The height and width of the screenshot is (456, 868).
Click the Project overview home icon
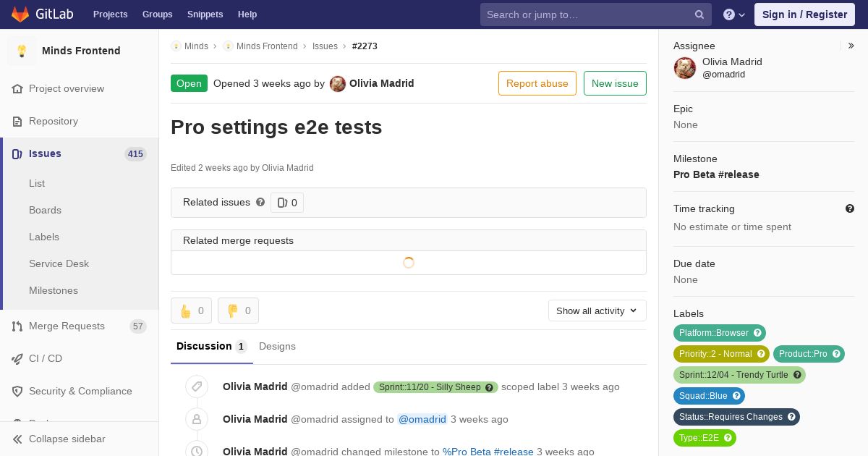[17, 89]
